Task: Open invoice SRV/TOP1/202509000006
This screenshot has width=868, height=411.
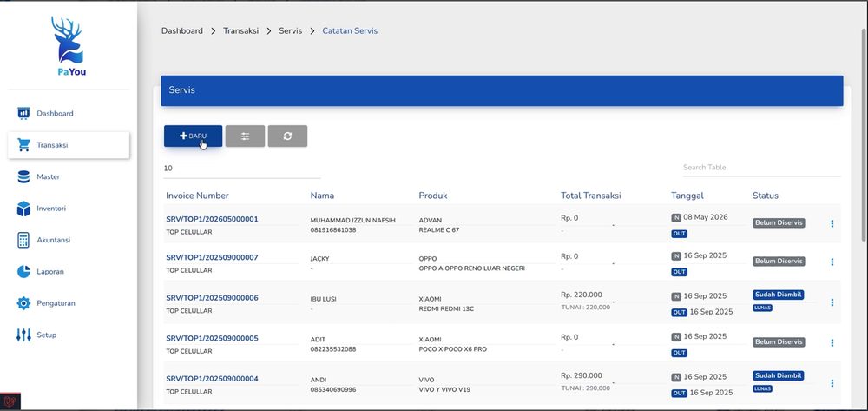Action: pos(212,298)
